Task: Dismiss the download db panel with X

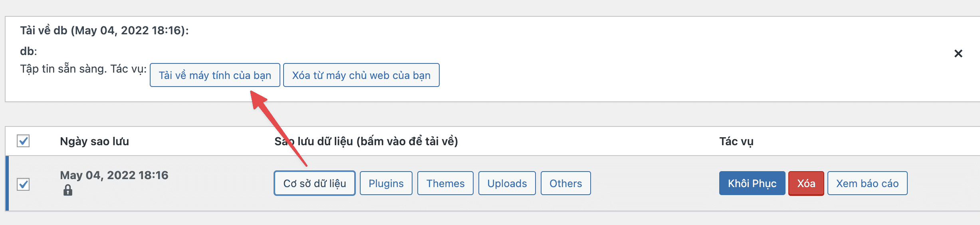Action: tap(958, 53)
